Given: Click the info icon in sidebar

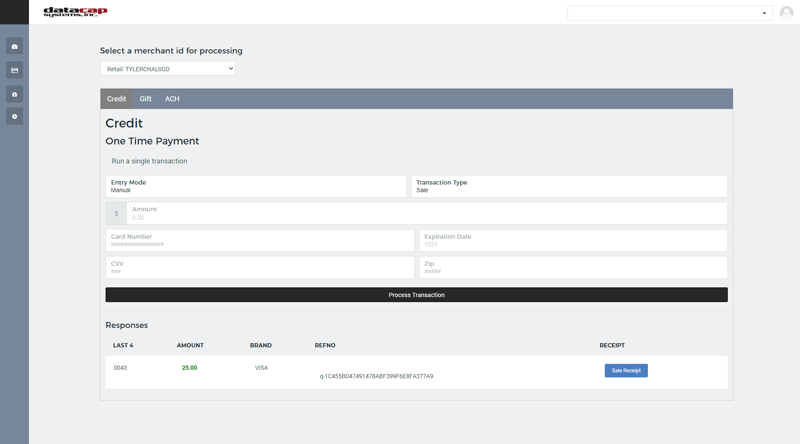Looking at the screenshot, I should pos(14,94).
